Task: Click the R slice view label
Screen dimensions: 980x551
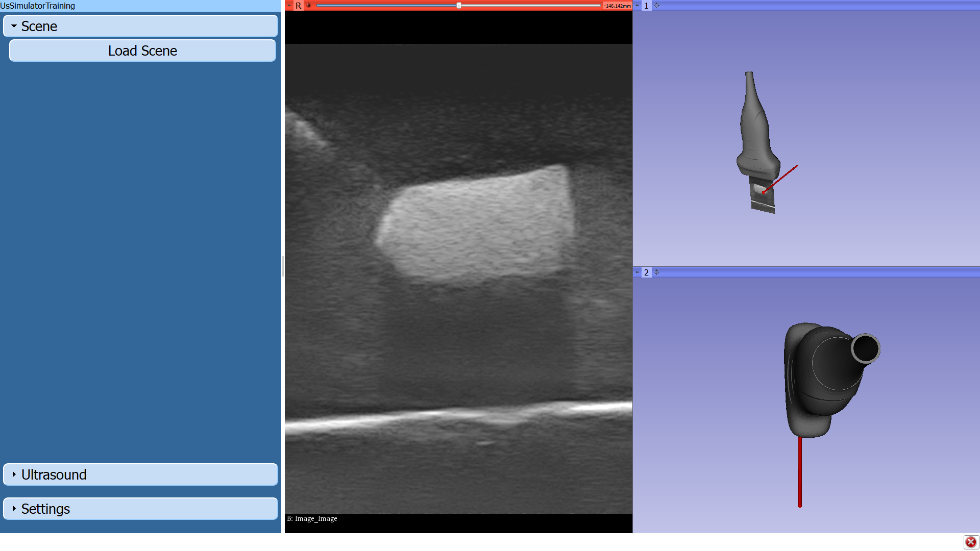Action: [299, 6]
